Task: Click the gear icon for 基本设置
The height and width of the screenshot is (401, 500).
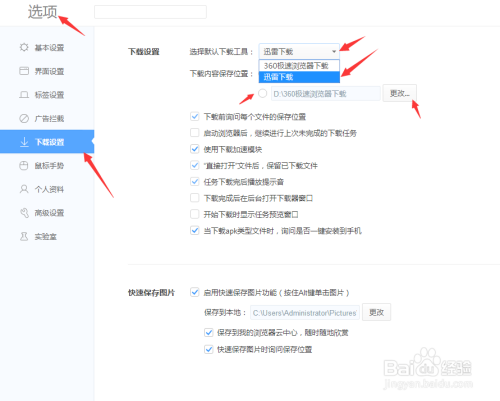Action: coord(24,47)
